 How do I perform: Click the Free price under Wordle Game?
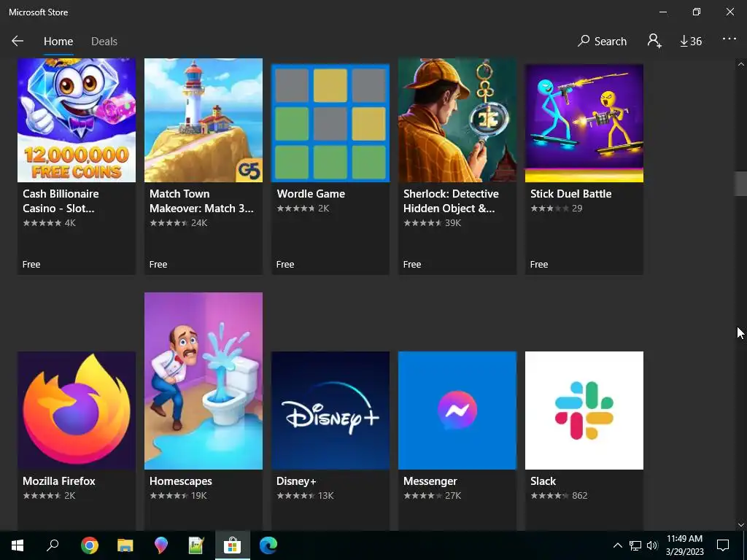pyautogui.click(x=285, y=264)
